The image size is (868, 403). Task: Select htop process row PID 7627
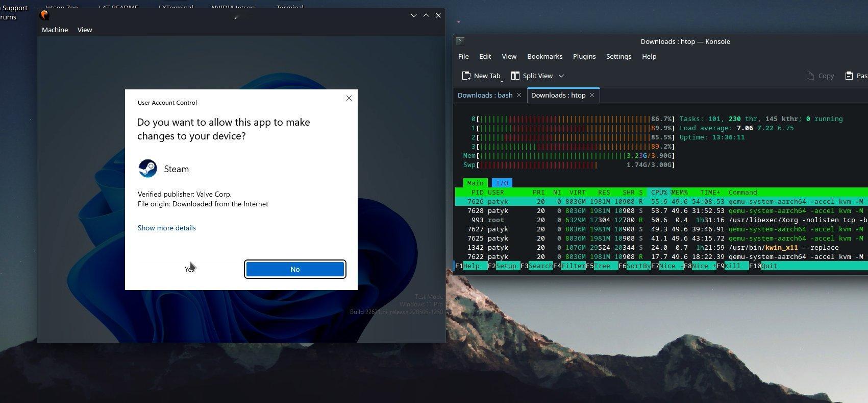(x=661, y=229)
